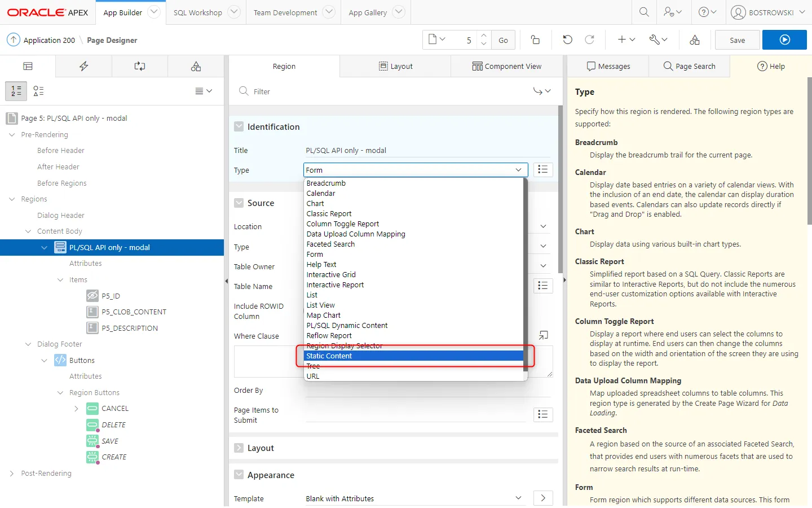The image size is (812, 508).
Task: Click the Undo icon in toolbar
Action: pyautogui.click(x=567, y=40)
